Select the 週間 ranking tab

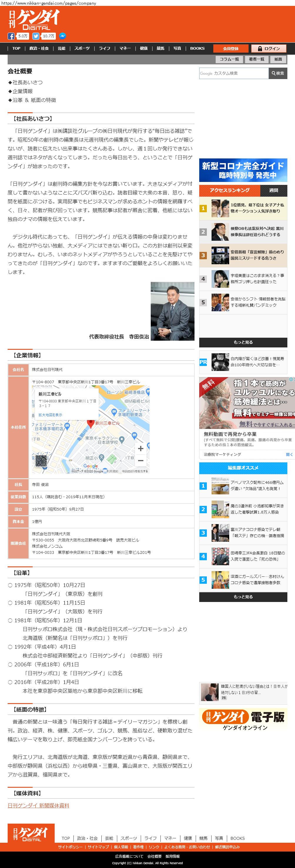(274, 190)
